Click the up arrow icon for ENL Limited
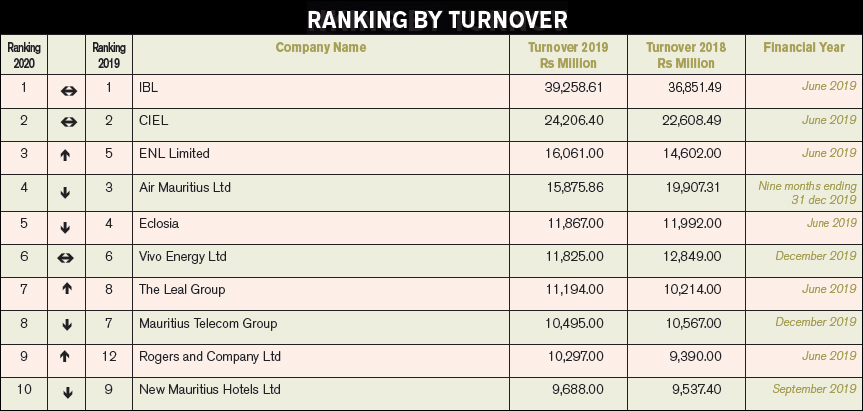Image resolution: width=863 pixels, height=411 pixels. tap(65, 155)
